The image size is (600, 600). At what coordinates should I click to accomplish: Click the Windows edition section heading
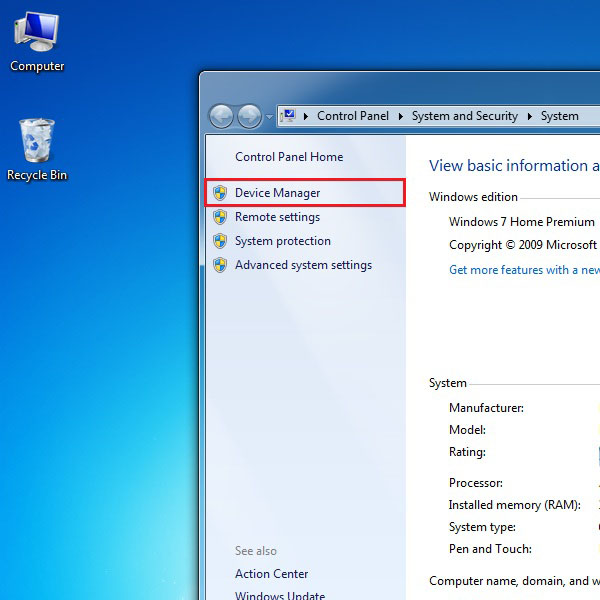coord(473,197)
